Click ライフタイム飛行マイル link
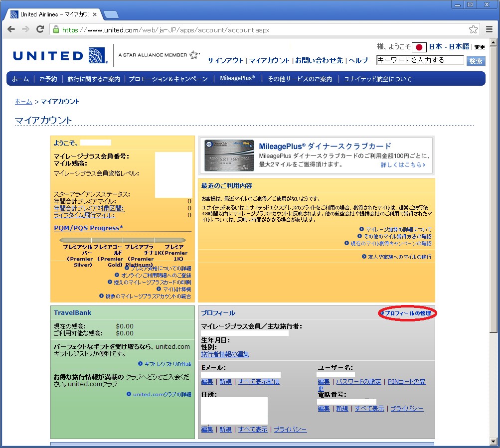Image resolution: width=500 pixels, height=448 pixels. tap(85, 215)
